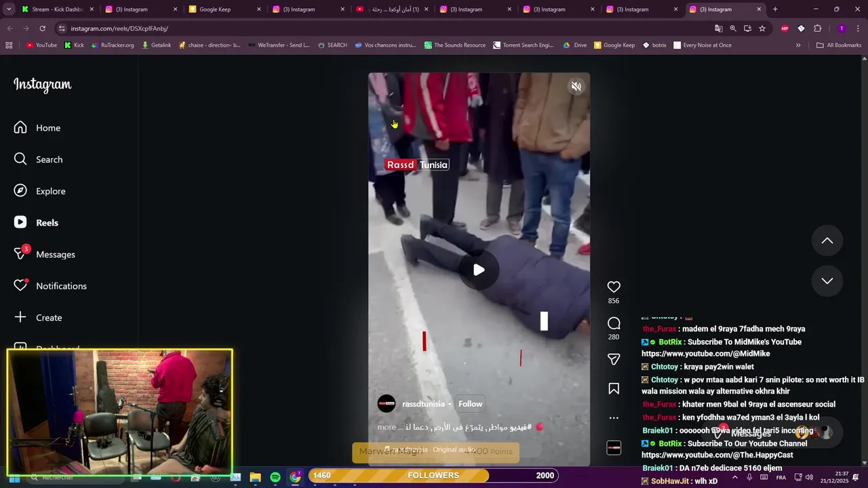Open The Sounds Resource bookmark
The height and width of the screenshot is (488, 868).
(x=455, y=45)
